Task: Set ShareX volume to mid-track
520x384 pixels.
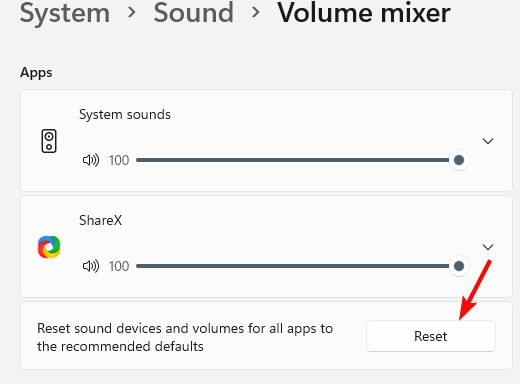Action: tap(298, 266)
